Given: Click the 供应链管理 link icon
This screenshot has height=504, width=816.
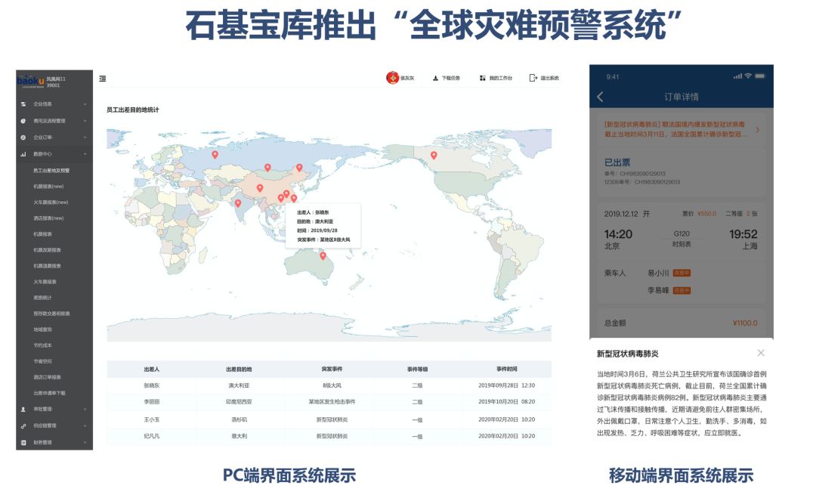Looking at the screenshot, I should pyautogui.click(x=23, y=426).
